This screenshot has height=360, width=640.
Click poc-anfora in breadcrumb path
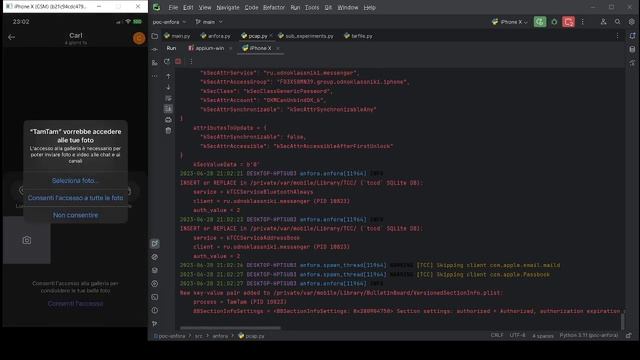pos(169,336)
